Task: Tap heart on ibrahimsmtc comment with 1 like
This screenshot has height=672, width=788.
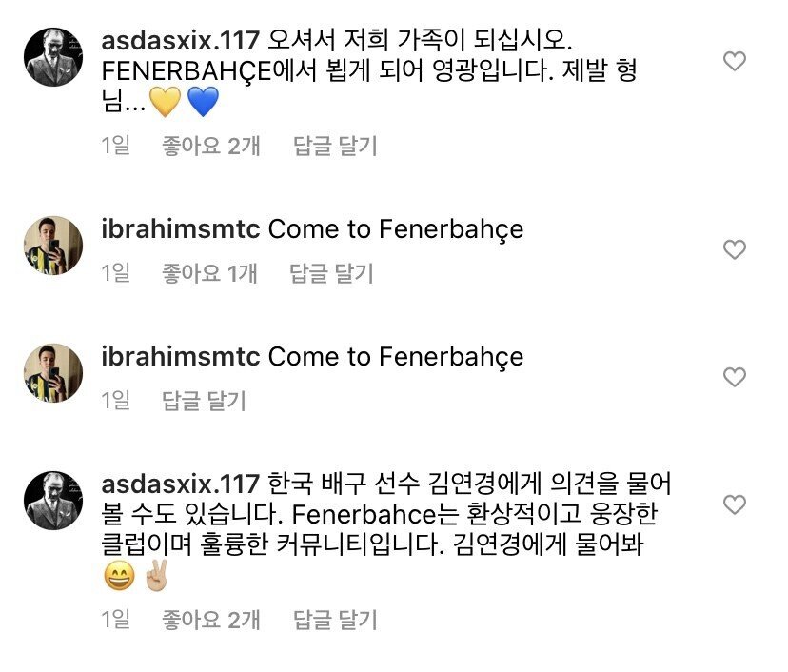Action: 735,249
